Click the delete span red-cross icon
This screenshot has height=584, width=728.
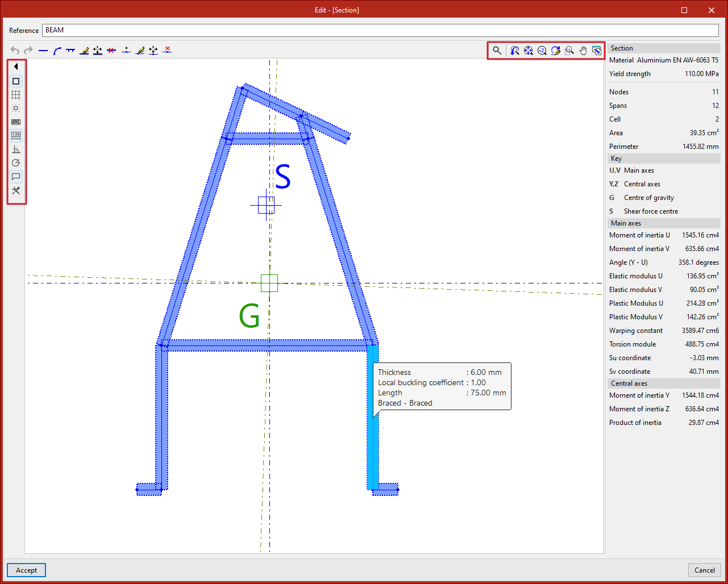[x=111, y=51]
